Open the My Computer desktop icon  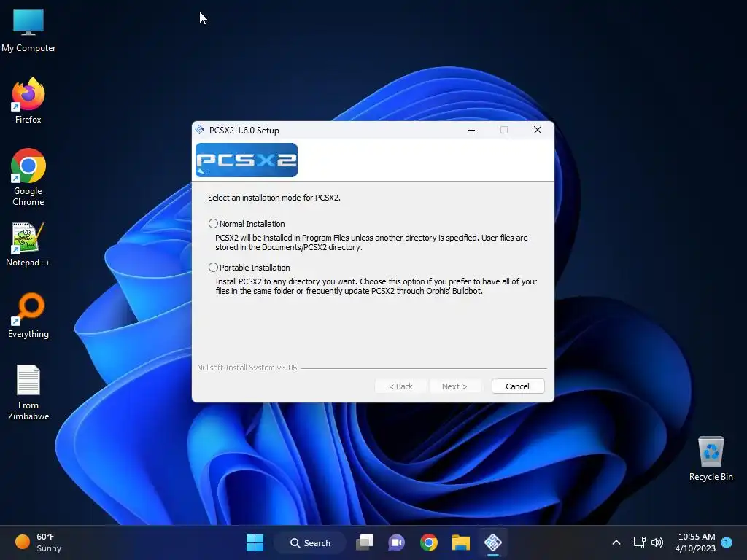[28, 31]
